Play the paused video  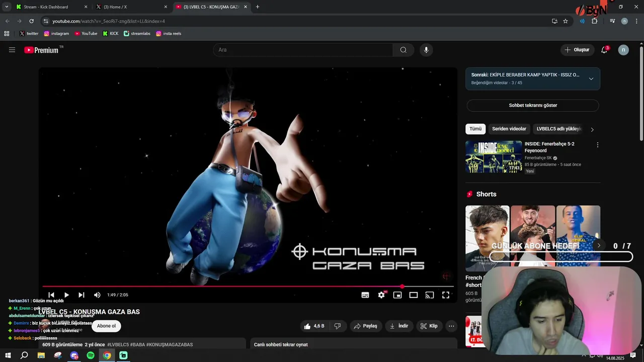66,295
